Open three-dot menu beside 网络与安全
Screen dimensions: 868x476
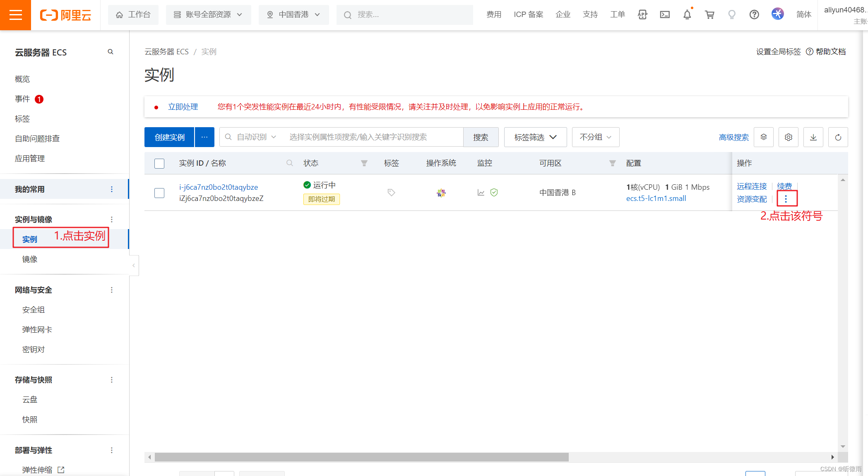[112, 290]
